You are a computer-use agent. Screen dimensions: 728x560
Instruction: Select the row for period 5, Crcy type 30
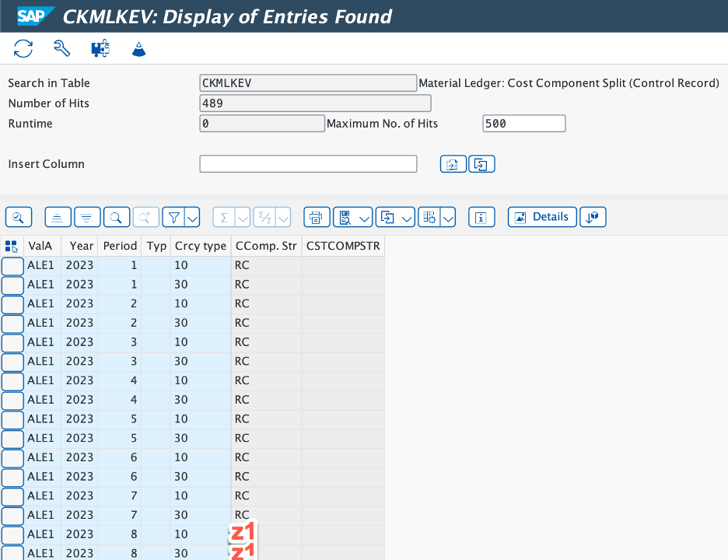12,439
